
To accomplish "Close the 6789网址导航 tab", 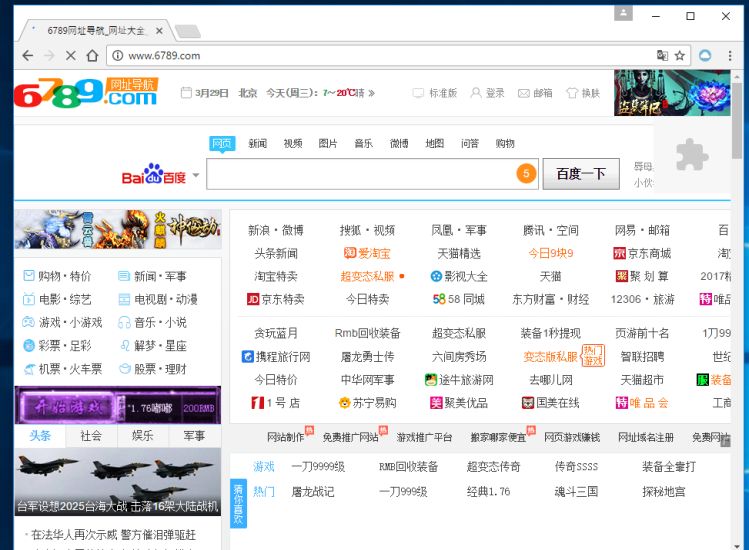I will (x=159, y=31).
